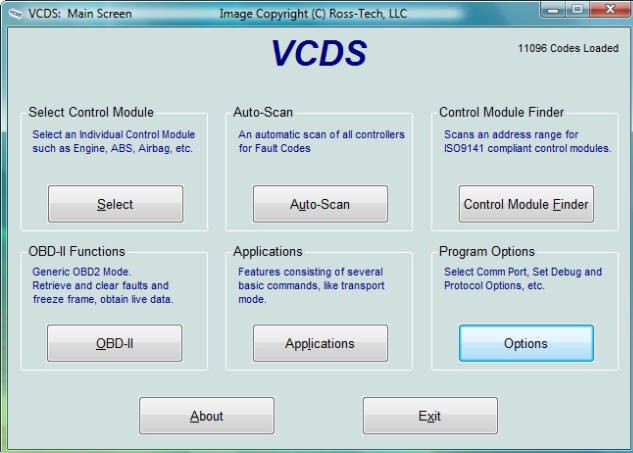Click 'Select an Individual Control Module' description

113,134
